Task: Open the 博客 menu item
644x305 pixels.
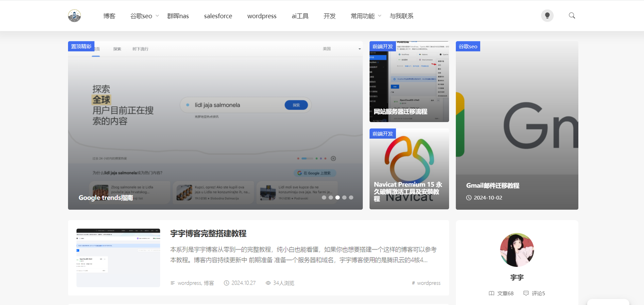Action: click(109, 16)
